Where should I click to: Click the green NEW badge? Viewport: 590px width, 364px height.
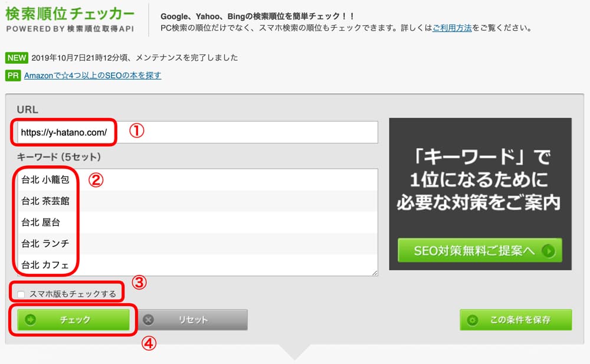click(x=17, y=58)
